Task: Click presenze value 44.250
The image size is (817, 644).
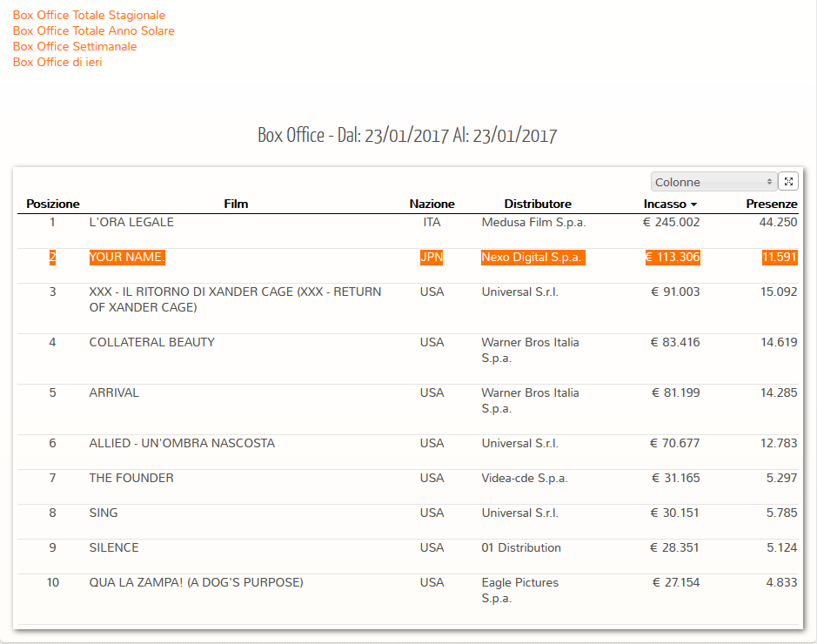Action: 779,223
